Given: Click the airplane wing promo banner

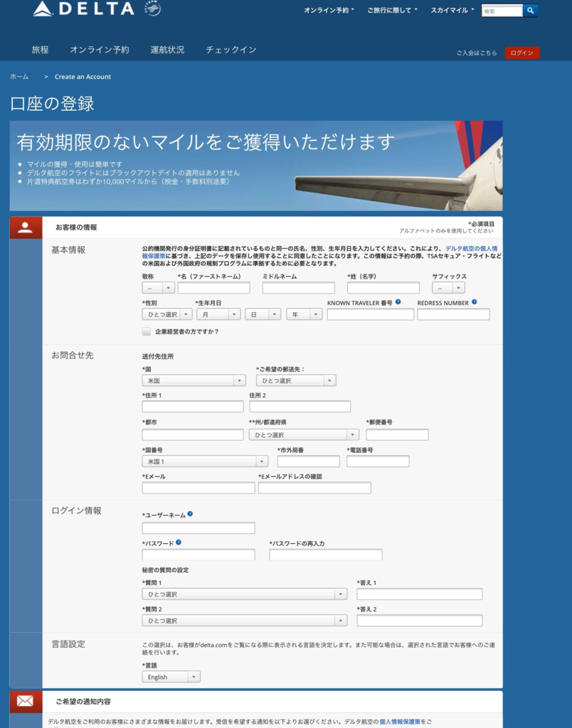Looking at the screenshot, I should [x=256, y=166].
